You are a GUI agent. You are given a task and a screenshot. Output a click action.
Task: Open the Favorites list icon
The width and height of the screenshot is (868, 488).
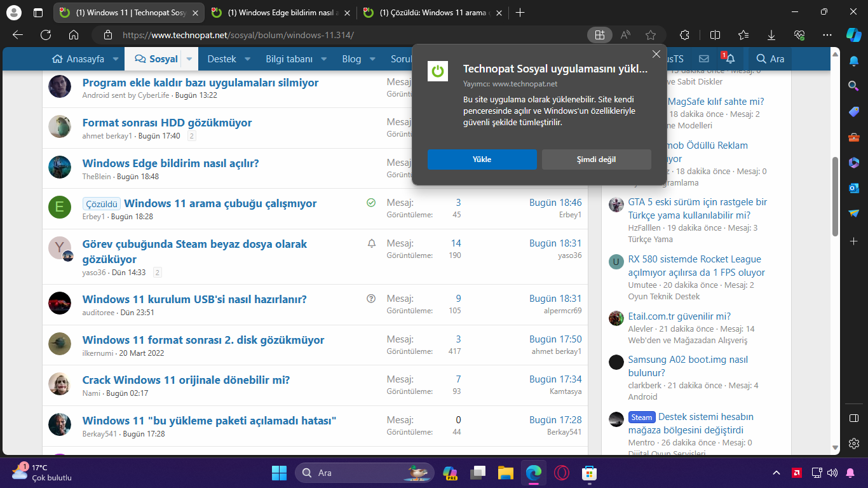tap(743, 35)
